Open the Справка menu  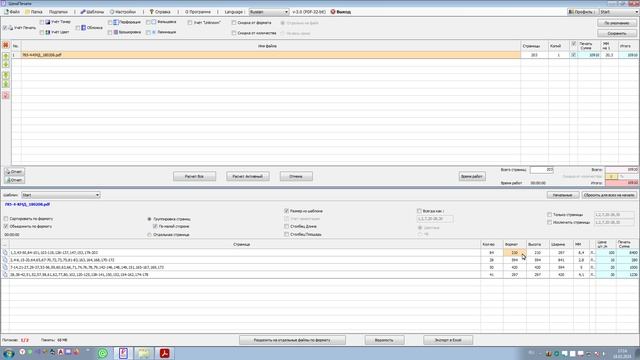(x=160, y=12)
